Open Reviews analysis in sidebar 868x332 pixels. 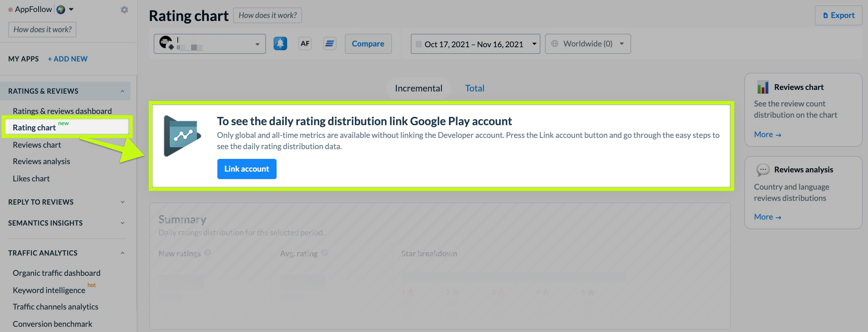coord(41,162)
